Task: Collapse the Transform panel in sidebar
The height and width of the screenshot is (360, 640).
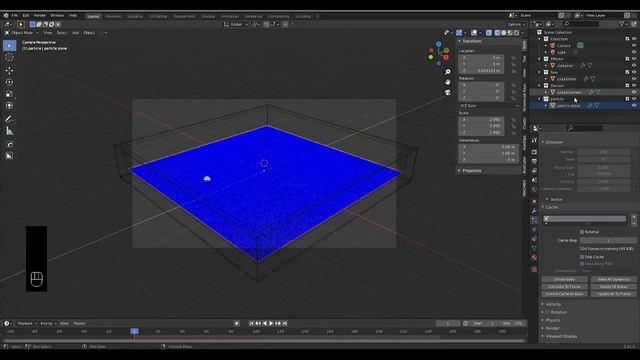Action: [471, 41]
